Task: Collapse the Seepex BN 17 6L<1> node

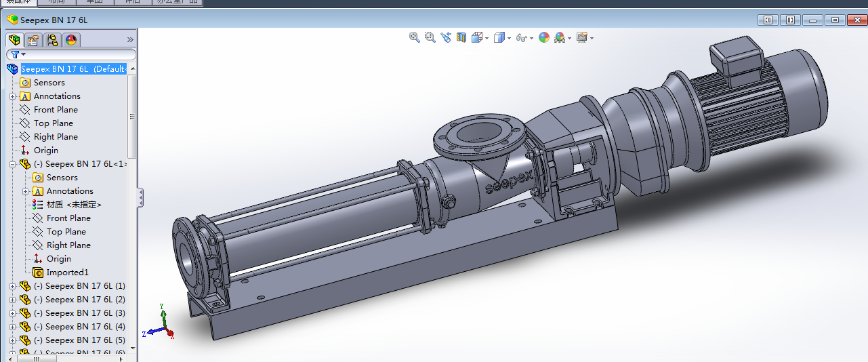Action: [12, 164]
